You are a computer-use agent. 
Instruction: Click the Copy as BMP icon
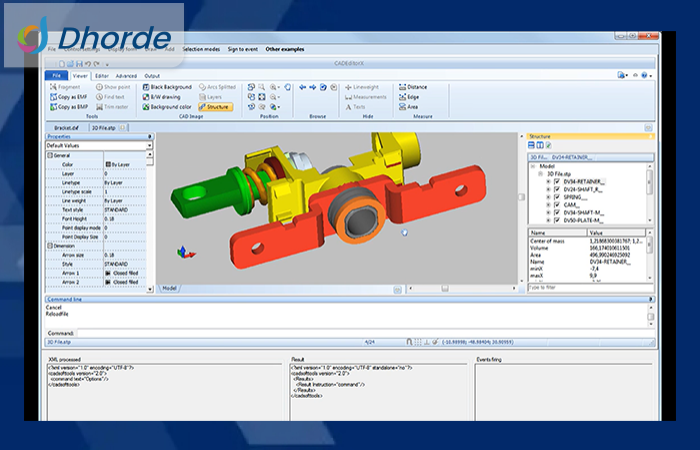pyautogui.click(x=51, y=107)
